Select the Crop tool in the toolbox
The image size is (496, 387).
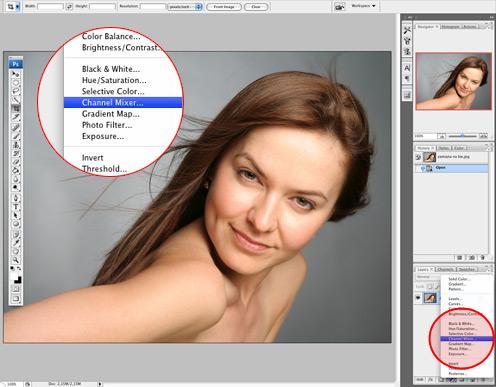[15, 108]
